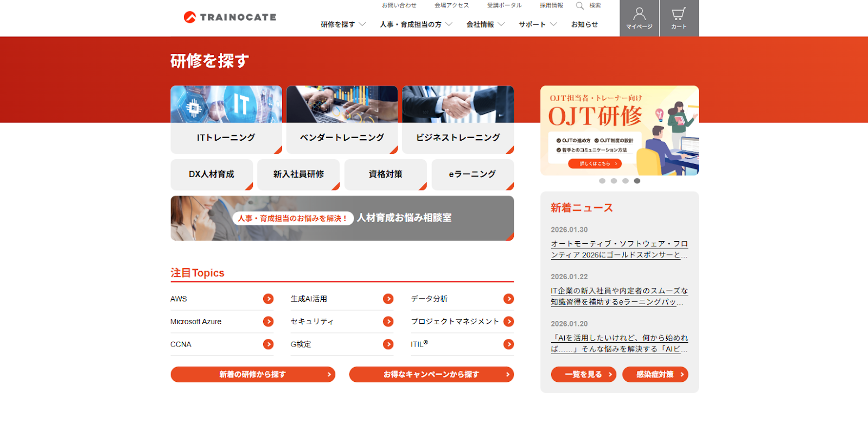Image resolution: width=868 pixels, height=422 pixels.
Task: Select eラーニング category button
Action: [473, 174]
